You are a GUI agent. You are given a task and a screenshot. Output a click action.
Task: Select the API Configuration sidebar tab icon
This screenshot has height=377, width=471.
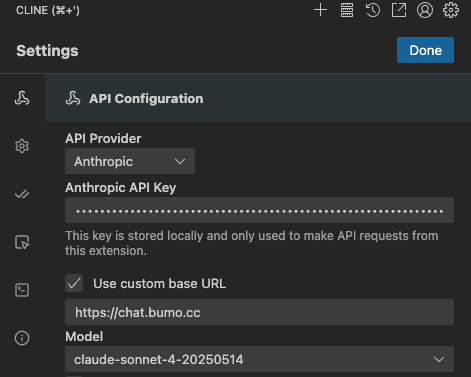point(22,98)
